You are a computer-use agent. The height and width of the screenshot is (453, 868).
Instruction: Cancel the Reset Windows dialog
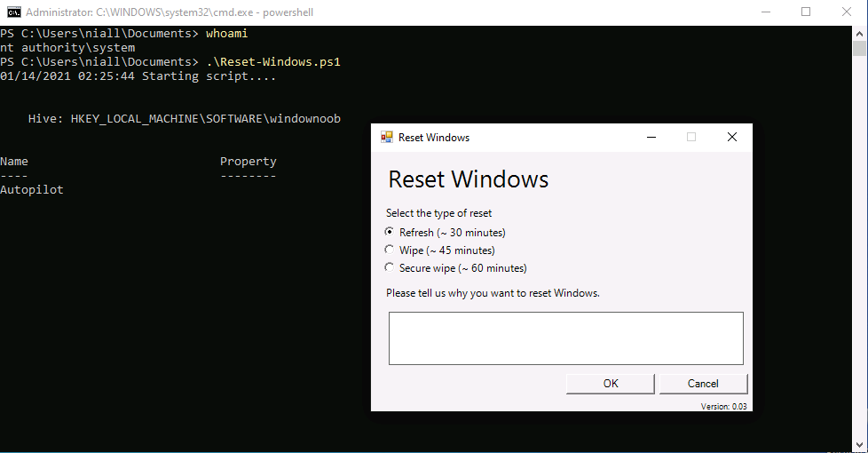pos(703,383)
